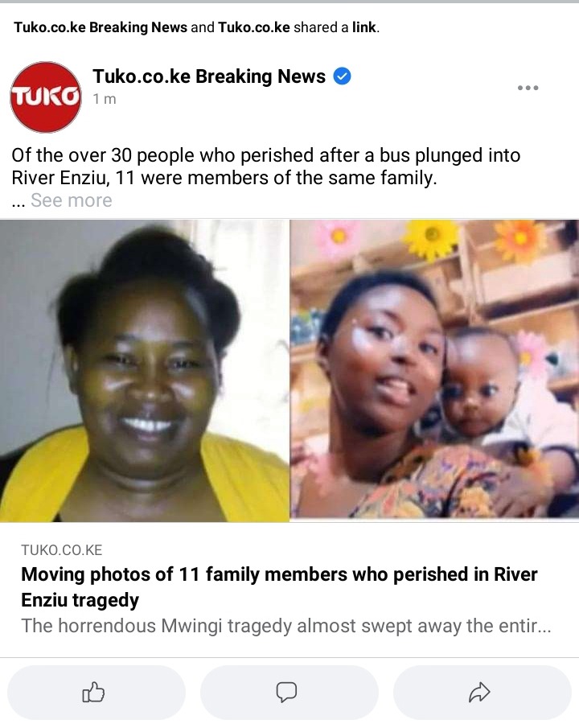Click second Tuko.co.ke name in share header
This screenshot has height=728, width=579.
(x=254, y=27)
